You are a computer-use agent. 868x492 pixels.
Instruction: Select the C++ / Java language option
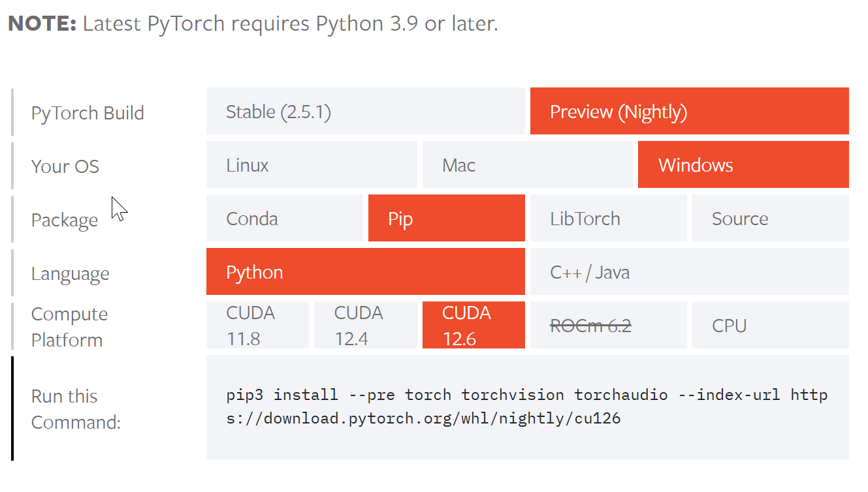pyautogui.click(x=689, y=272)
